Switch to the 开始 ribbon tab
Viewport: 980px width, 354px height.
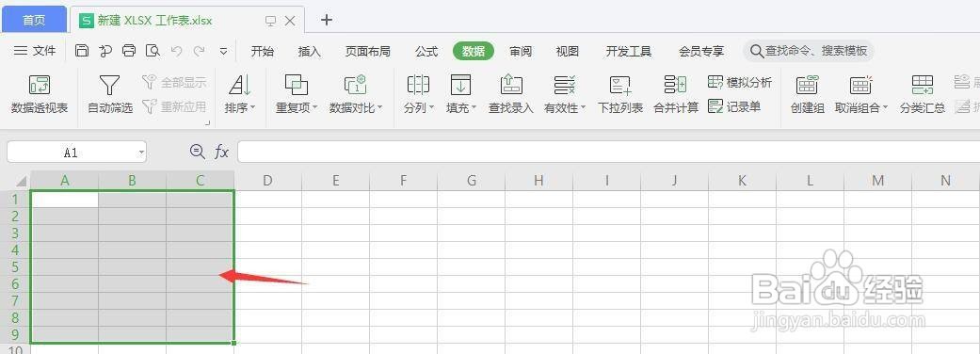point(262,51)
